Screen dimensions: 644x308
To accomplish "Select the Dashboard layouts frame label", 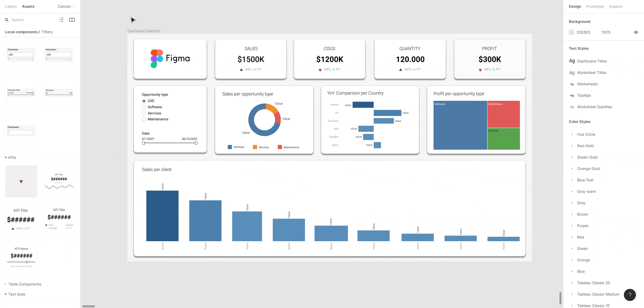I will (144, 31).
